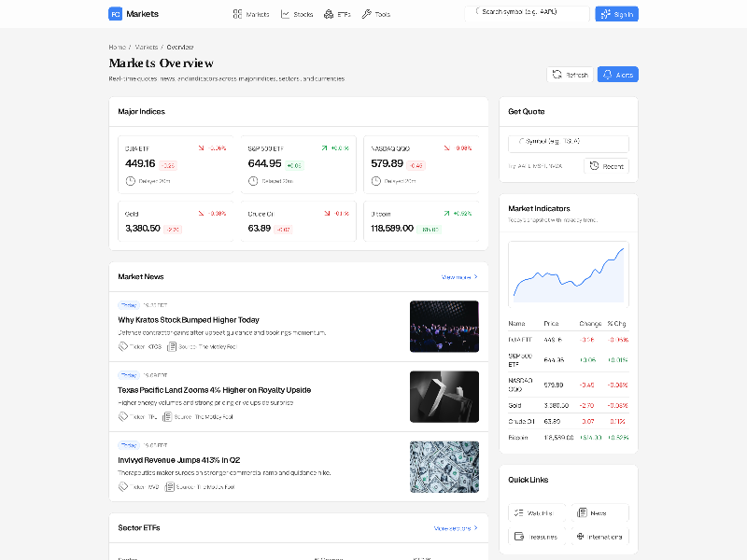Expand View all sectors under Sector ETFs
Viewport: 747px width, 560px height.
(456, 528)
